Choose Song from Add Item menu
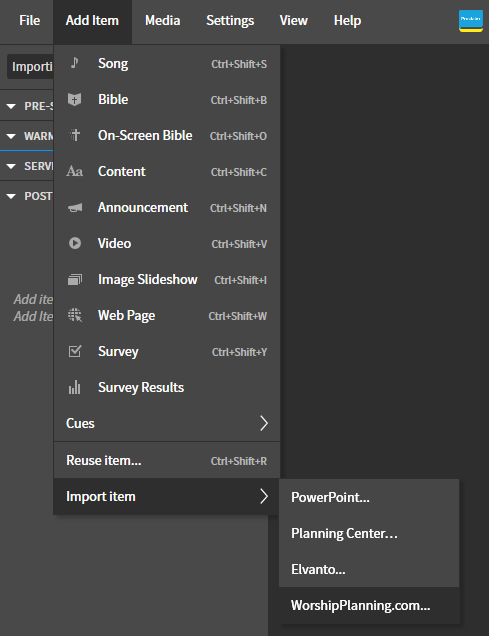The width and height of the screenshot is (489, 636). click(x=167, y=63)
